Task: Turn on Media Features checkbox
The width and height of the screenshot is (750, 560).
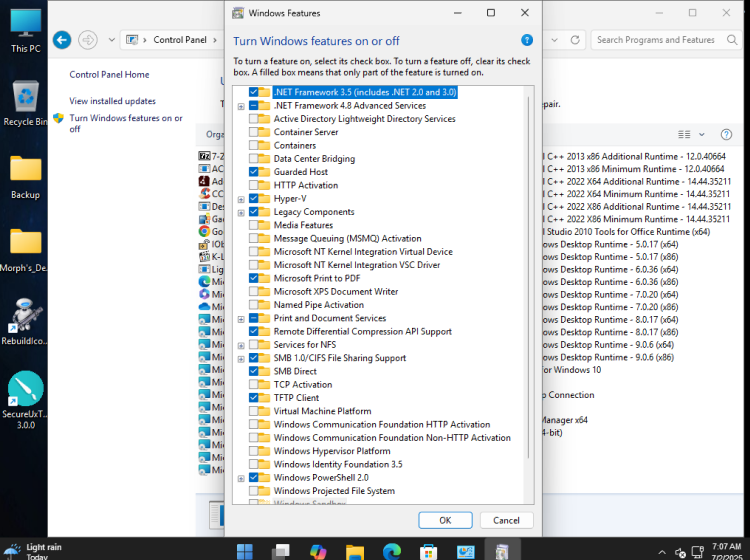Action: point(254,225)
